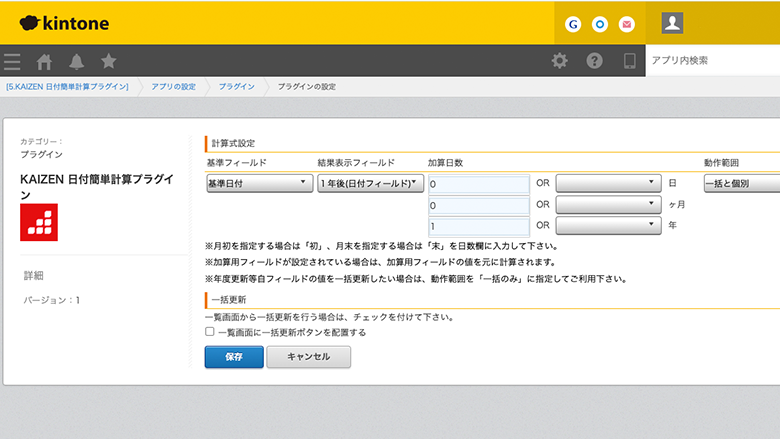Image resolution: width=780 pixels, height=439 pixels.
Task: Open bookmarks star icon
Action: coord(108,61)
